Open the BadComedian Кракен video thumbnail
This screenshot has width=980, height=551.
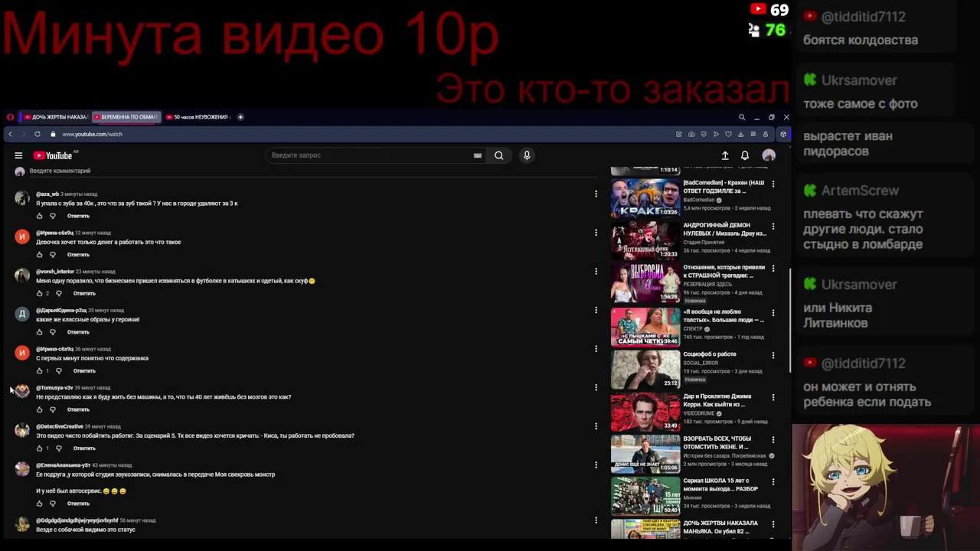(x=645, y=198)
